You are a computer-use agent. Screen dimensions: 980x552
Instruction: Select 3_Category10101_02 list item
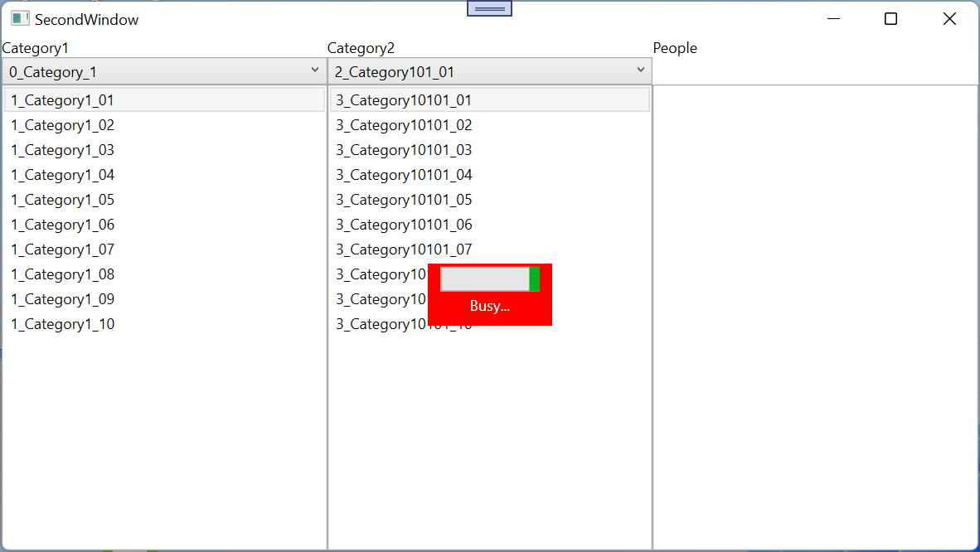(490, 125)
